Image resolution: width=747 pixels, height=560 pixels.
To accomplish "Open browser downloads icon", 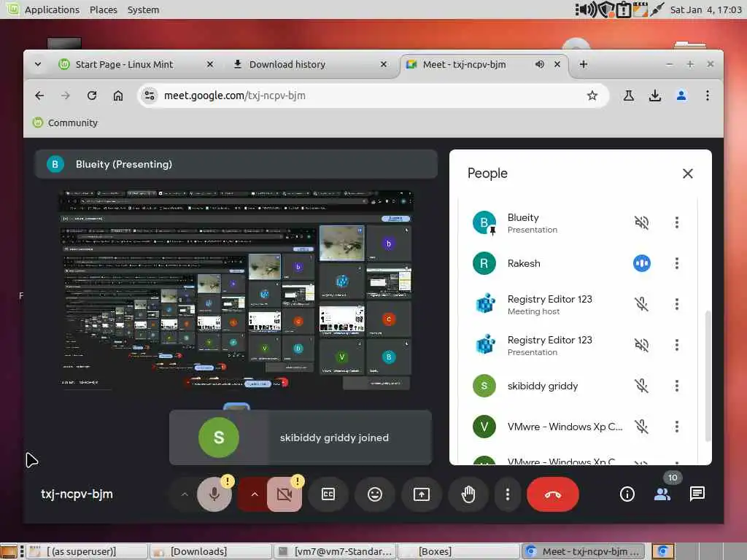I will click(655, 96).
